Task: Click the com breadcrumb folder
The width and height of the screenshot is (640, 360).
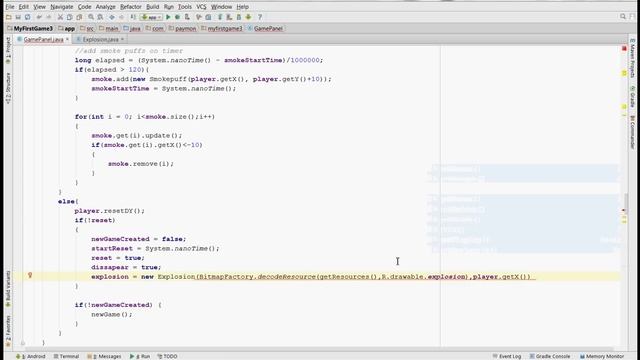Action: 155,29
